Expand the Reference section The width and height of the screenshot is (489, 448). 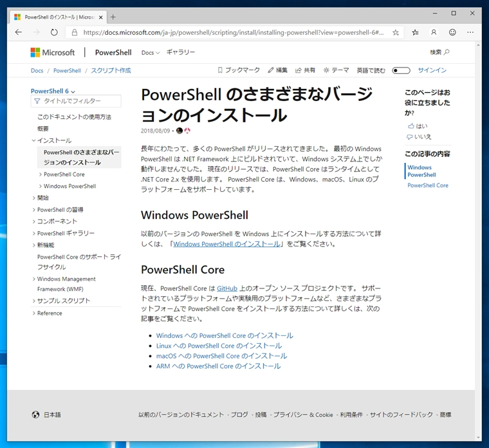tap(33, 313)
